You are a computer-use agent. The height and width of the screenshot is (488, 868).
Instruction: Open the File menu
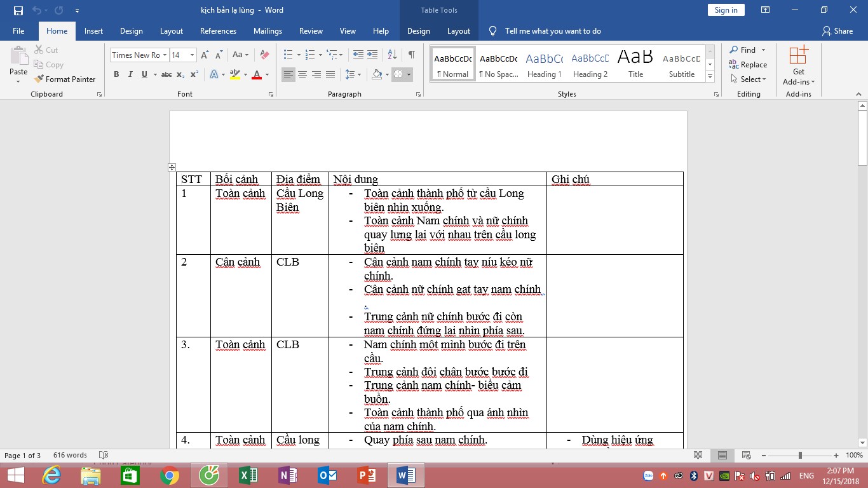tap(18, 30)
